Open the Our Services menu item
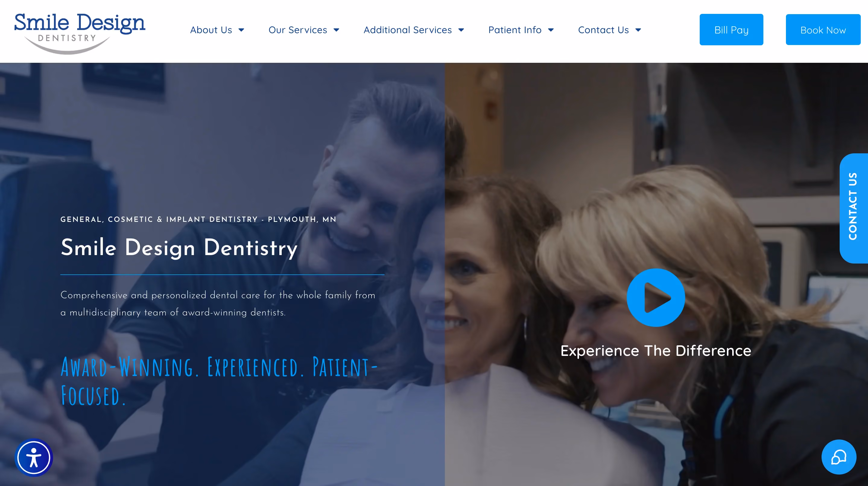The height and width of the screenshot is (486, 868). point(298,30)
